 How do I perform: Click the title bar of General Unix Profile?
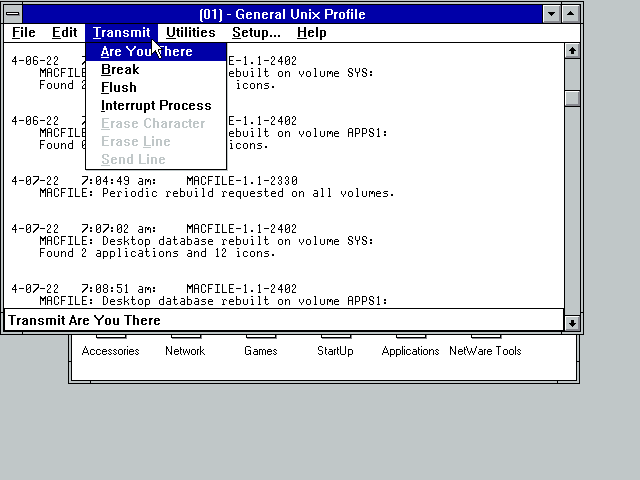(x=282, y=14)
